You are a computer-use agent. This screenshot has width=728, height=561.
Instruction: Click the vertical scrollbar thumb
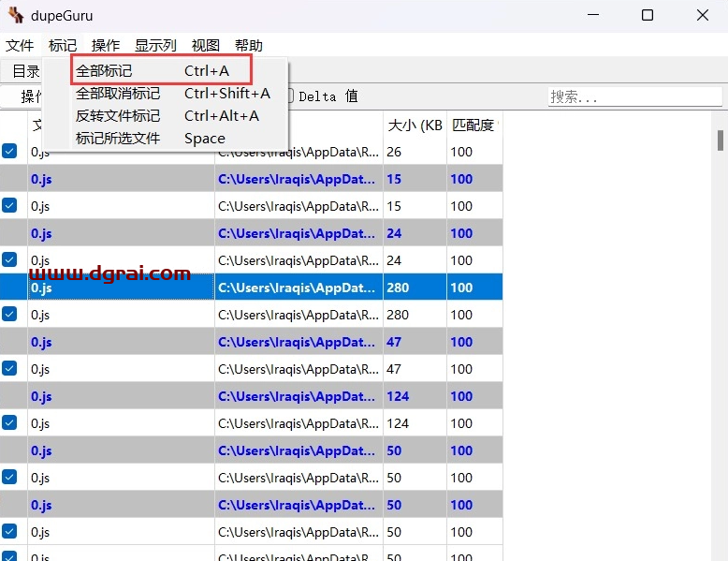point(721,140)
